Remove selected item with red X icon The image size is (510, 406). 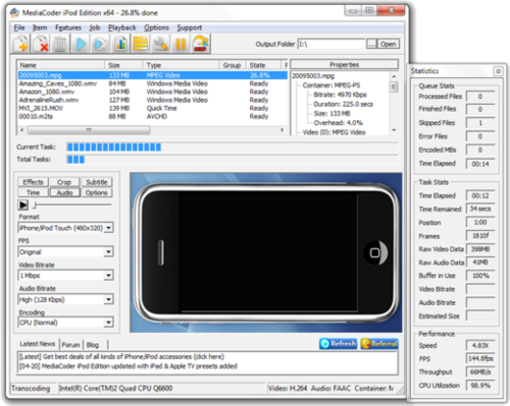pyautogui.click(x=40, y=44)
